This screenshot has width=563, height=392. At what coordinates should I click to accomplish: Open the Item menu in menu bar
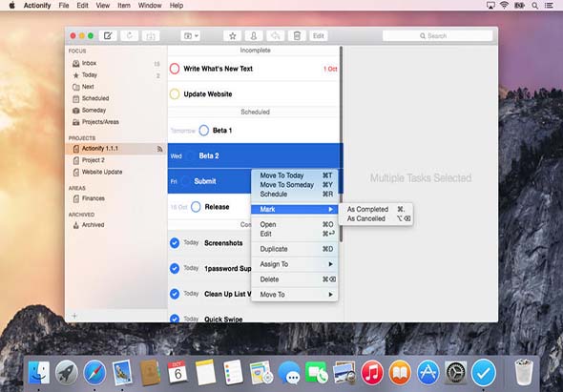click(124, 6)
